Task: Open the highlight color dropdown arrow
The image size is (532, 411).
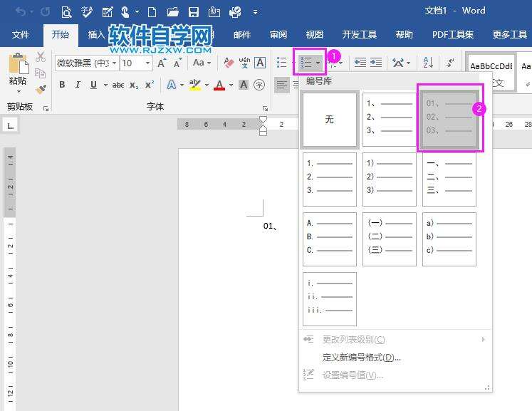Action: [207, 85]
